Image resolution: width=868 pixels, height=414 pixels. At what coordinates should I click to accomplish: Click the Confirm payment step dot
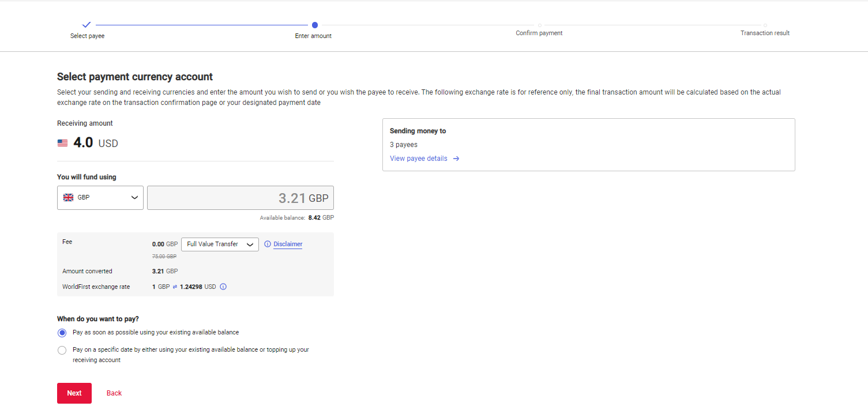[539, 25]
